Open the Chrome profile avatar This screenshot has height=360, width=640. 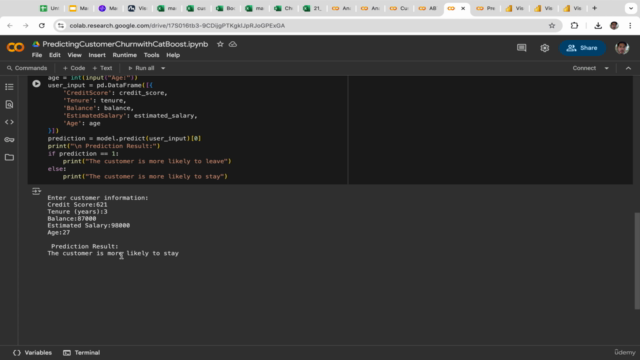(x=614, y=25)
